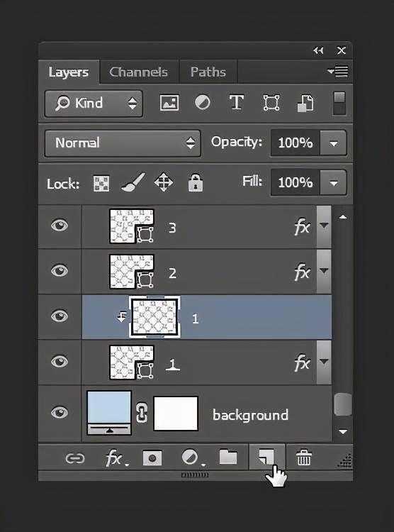Click the 'Fill:' label

(252, 181)
